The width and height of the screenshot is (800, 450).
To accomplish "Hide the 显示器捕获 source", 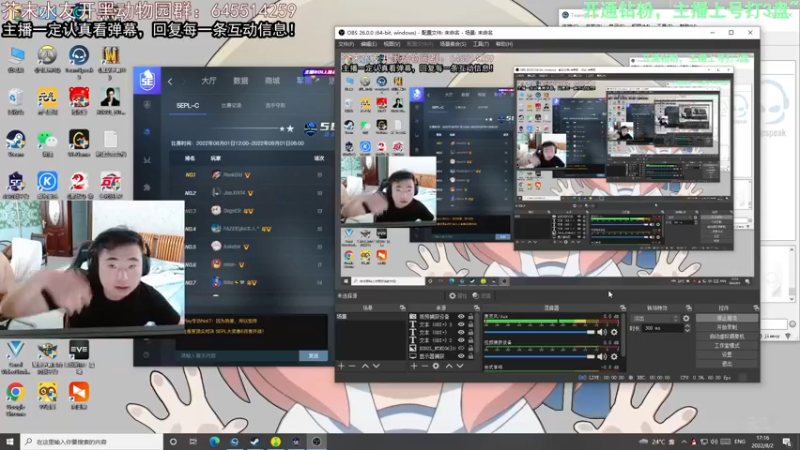I will tap(461, 356).
